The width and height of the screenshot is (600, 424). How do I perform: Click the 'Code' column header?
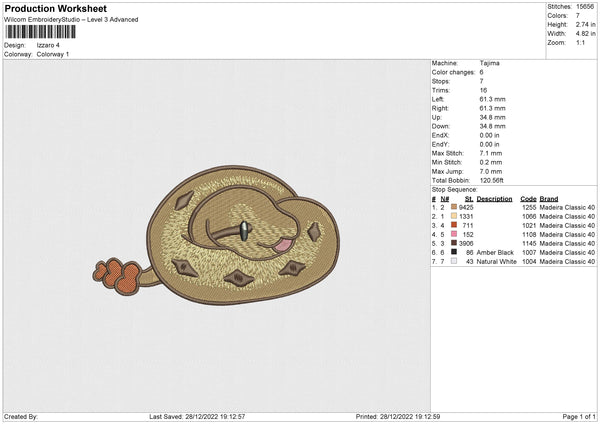[x=528, y=199]
